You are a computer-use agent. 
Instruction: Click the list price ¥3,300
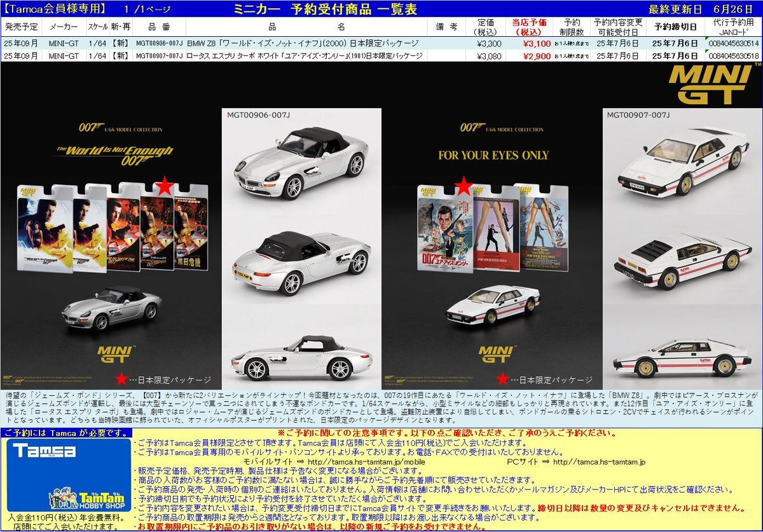point(489,43)
